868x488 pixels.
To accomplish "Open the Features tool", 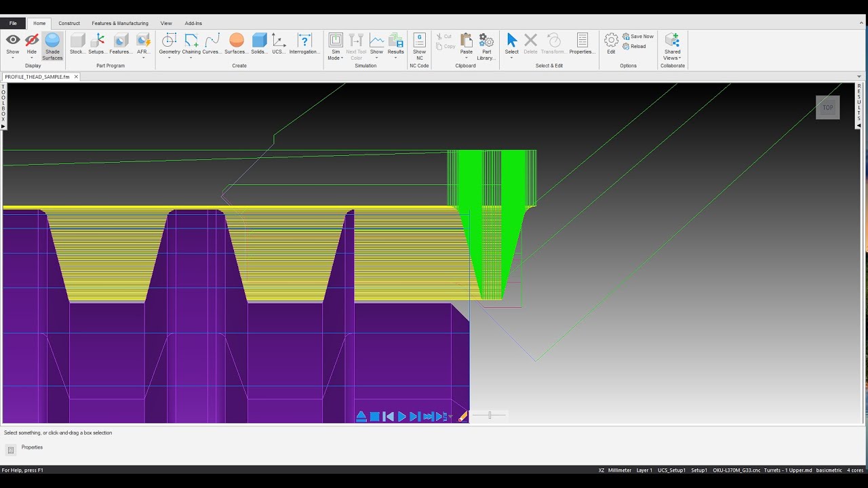I will [x=121, y=44].
